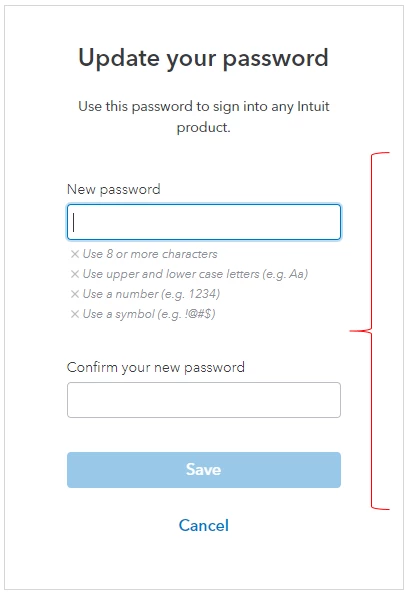Image resolution: width=408 pixels, height=594 pixels.
Task: Select the 'Confirm your new password' label
Action: [x=156, y=367]
